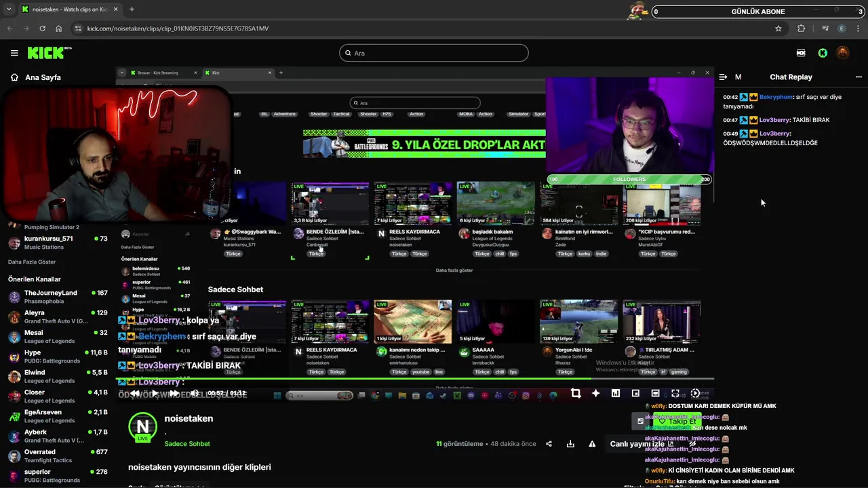
Task: Open the noisetaken channel avatar
Action: [x=142, y=427]
